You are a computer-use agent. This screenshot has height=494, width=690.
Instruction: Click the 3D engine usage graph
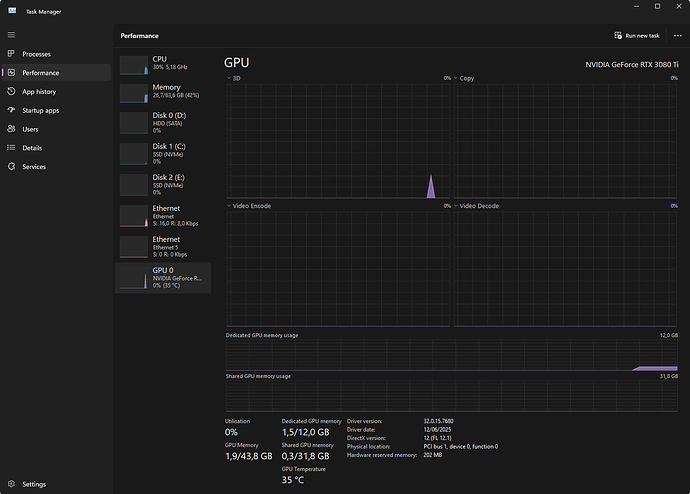tap(338, 141)
